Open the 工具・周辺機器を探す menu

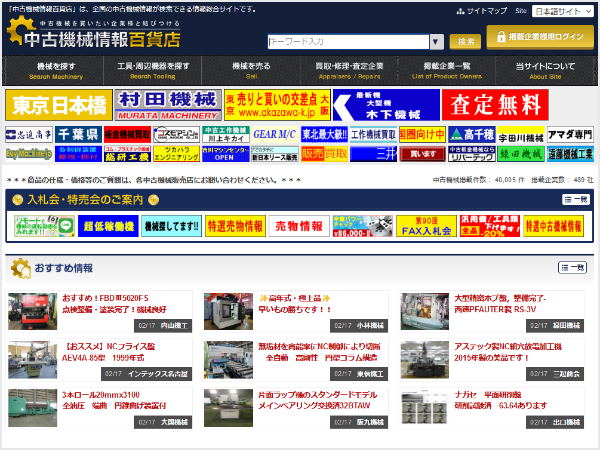tap(153, 71)
